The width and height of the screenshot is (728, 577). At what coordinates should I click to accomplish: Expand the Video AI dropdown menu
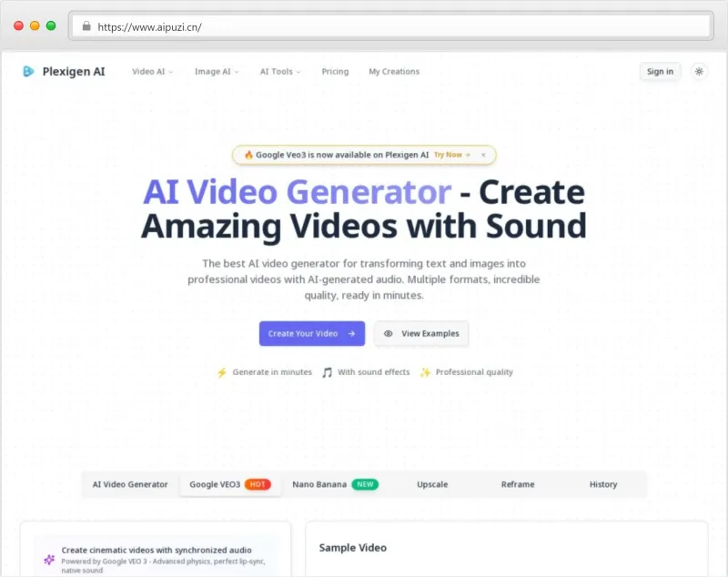tap(152, 72)
